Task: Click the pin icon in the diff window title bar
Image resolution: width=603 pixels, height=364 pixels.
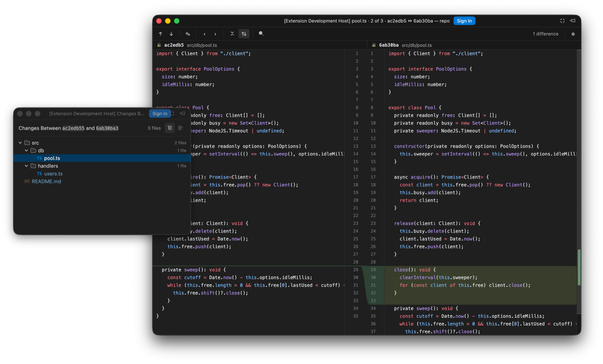Action: 573,21
